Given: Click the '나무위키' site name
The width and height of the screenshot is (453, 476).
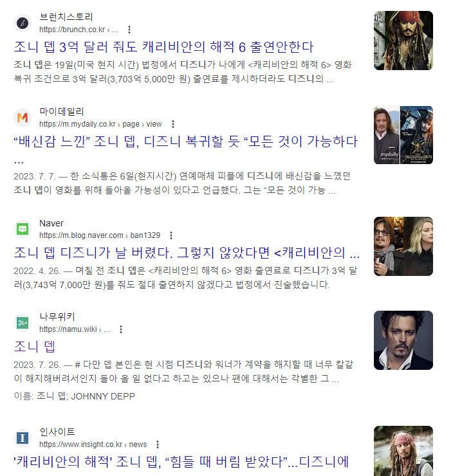Looking at the screenshot, I should coord(57,316).
